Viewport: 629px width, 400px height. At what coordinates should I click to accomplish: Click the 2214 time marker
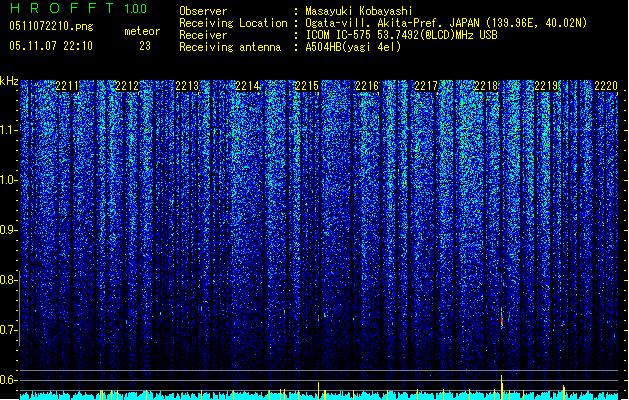[247, 86]
